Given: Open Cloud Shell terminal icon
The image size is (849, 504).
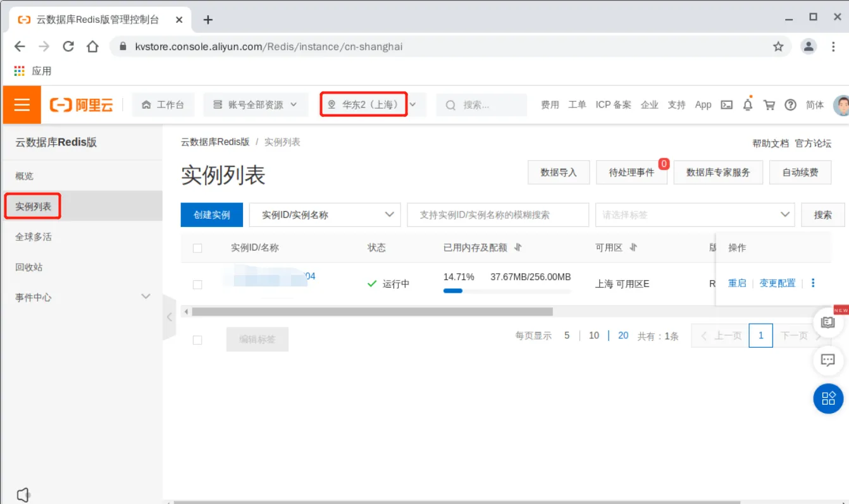Looking at the screenshot, I should pyautogui.click(x=727, y=105).
